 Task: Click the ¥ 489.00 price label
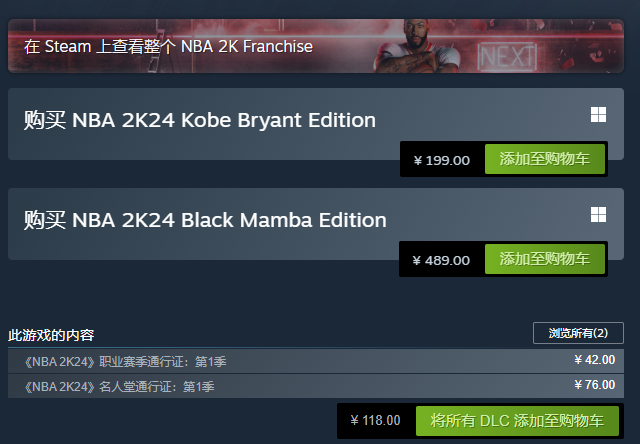[441, 260]
